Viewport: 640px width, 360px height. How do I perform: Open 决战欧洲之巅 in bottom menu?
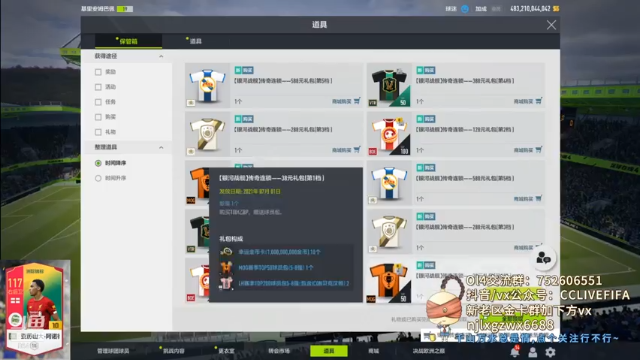pyautogui.click(x=429, y=351)
